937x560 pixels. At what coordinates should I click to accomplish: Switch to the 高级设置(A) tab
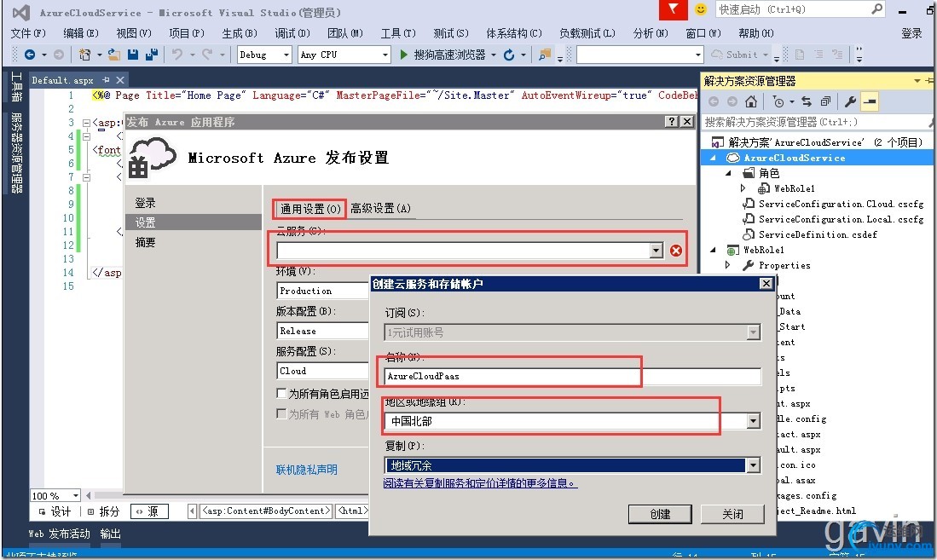[380, 208]
